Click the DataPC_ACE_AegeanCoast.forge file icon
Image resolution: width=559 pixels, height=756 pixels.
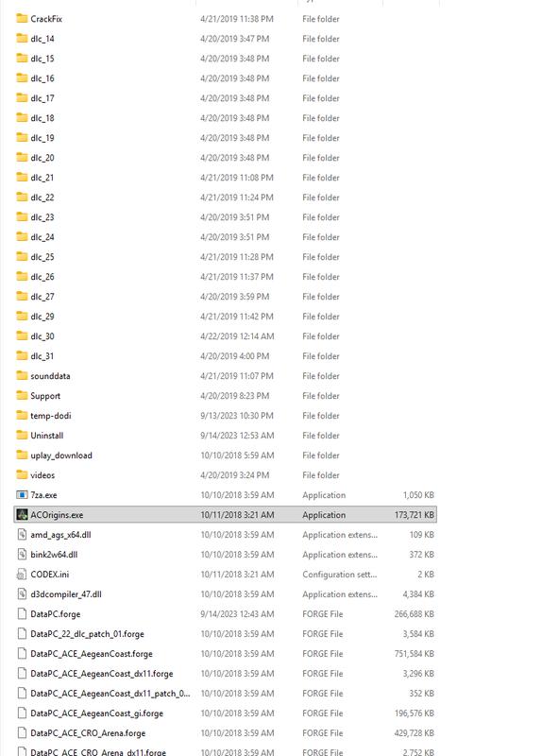[22, 653]
